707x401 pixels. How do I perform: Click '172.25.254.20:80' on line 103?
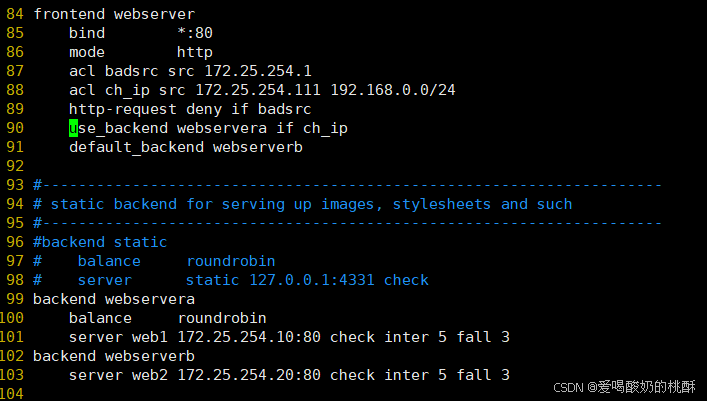(249, 375)
